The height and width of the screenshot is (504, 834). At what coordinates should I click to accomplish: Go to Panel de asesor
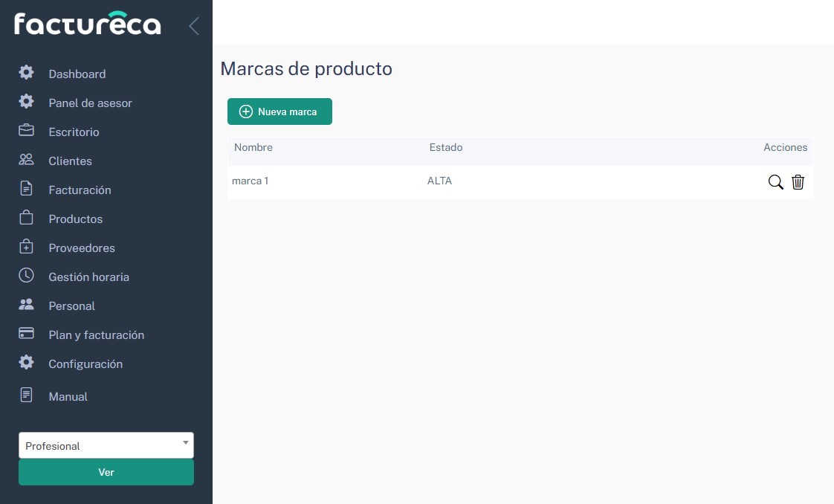pos(90,103)
